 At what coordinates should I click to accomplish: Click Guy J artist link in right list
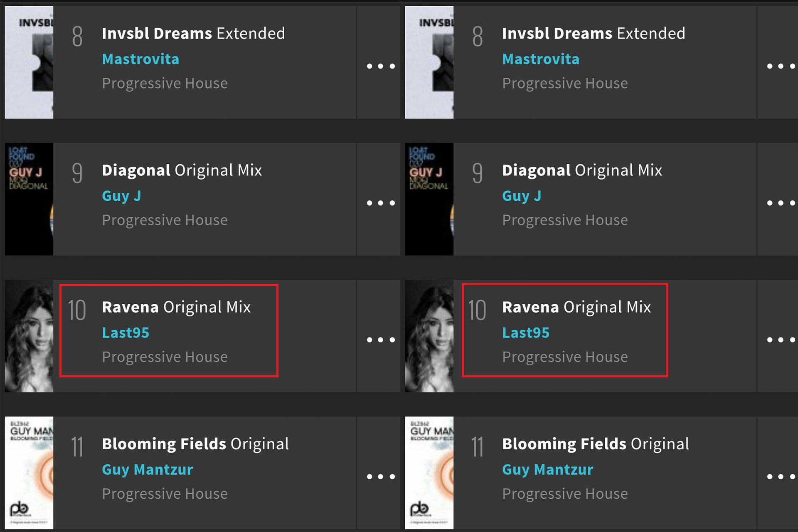[x=522, y=196]
